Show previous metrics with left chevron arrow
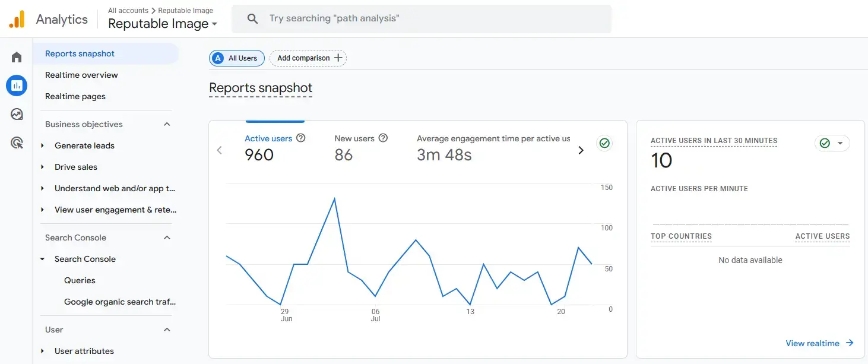Viewport: 868px width, 364px height. pyautogui.click(x=220, y=150)
